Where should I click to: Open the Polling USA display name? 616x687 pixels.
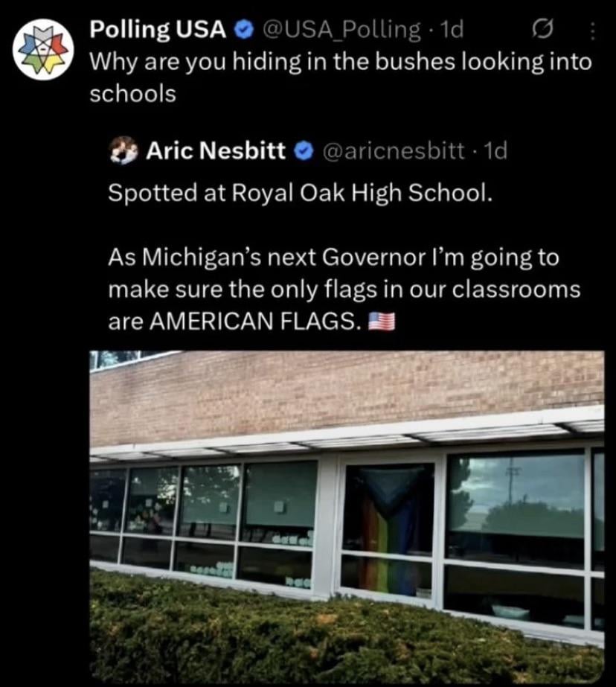(158, 29)
